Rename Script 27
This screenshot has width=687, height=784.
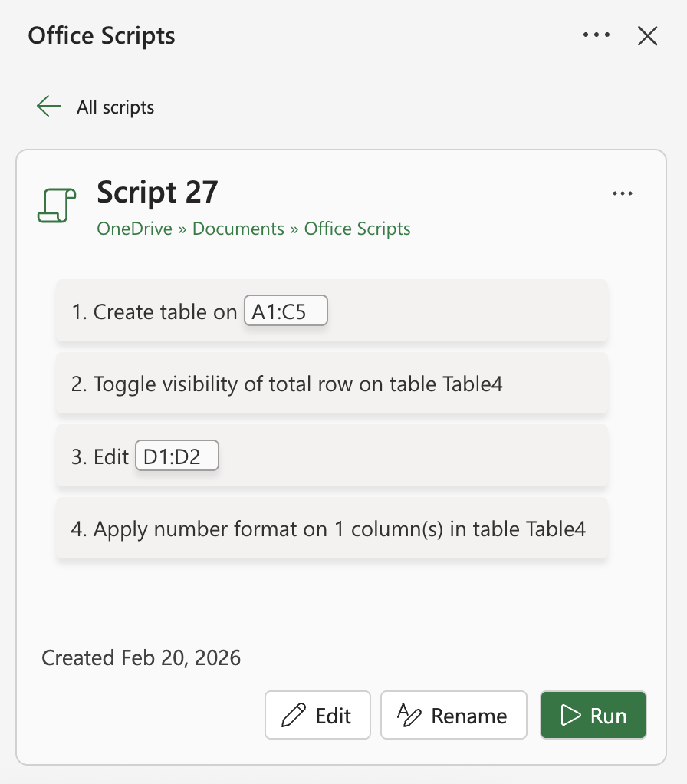point(453,715)
